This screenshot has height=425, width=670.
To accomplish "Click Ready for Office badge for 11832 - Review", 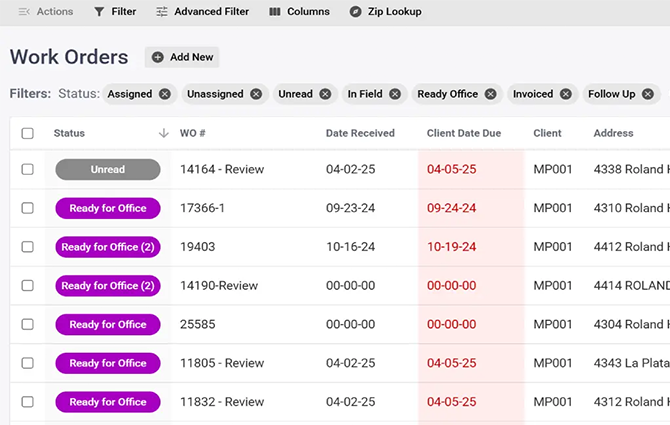I will (x=108, y=402).
